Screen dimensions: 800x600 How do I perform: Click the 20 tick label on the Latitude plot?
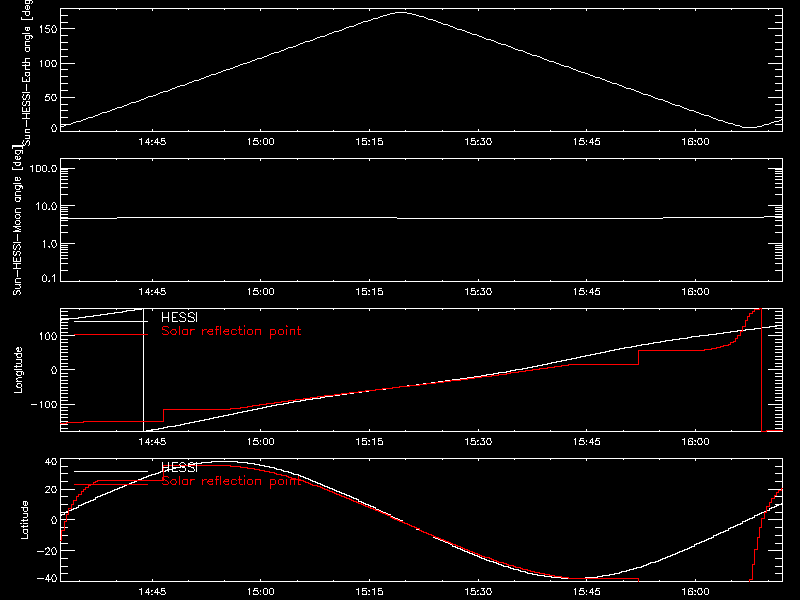click(x=51, y=490)
